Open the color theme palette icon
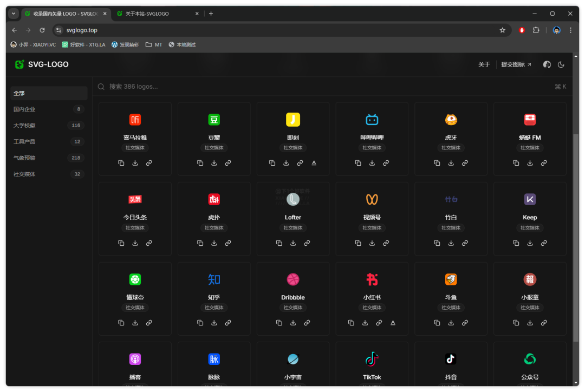The height and width of the screenshot is (392, 585). click(x=547, y=64)
